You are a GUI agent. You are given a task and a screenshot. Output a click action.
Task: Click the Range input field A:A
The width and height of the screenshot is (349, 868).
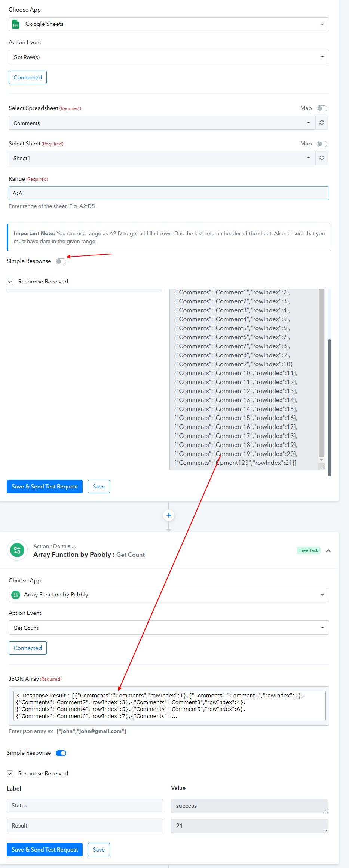[x=169, y=193]
